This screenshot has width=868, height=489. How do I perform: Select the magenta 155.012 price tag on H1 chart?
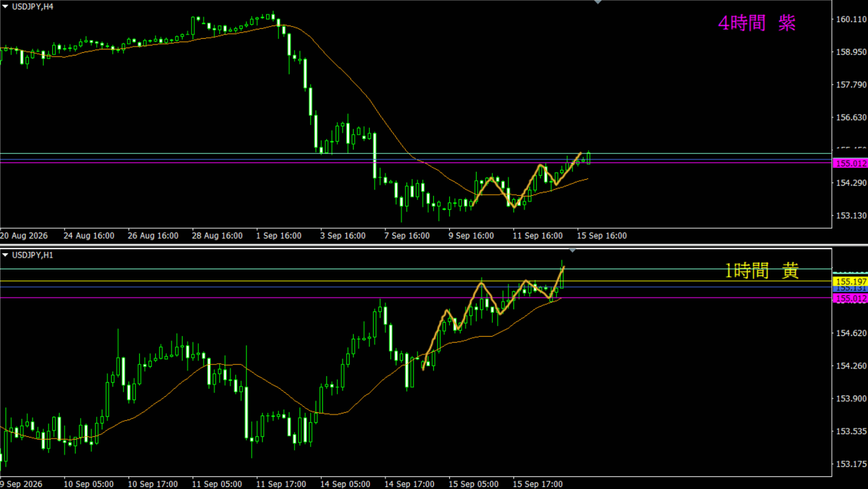tap(850, 298)
